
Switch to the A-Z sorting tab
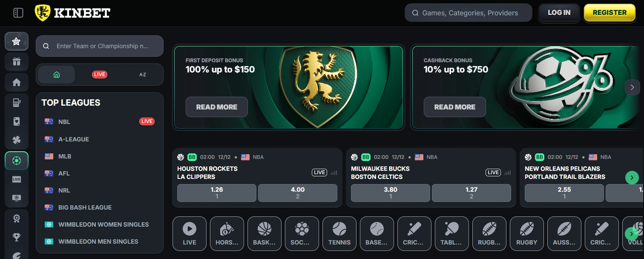tap(142, 74)
